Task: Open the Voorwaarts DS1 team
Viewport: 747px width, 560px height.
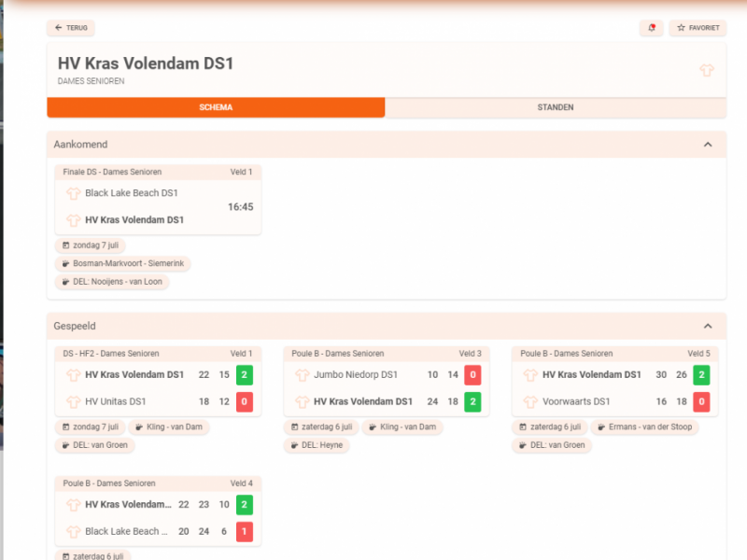Action: pyautogui.click(x=576, y=401)
